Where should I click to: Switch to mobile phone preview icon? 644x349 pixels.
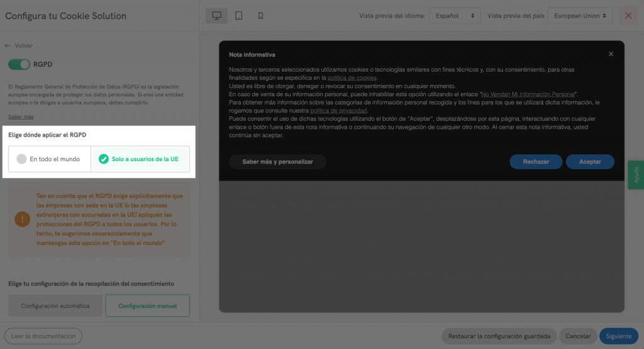[261, 16]
